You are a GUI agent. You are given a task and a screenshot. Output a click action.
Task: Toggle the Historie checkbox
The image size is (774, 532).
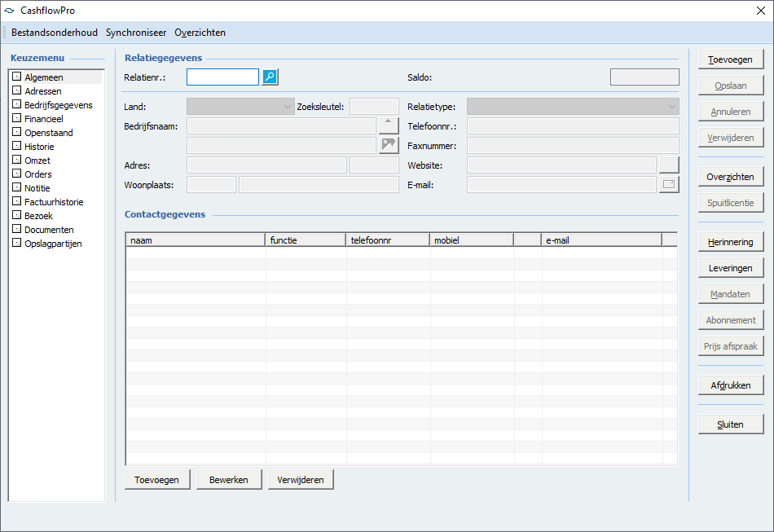click(17, 146)
